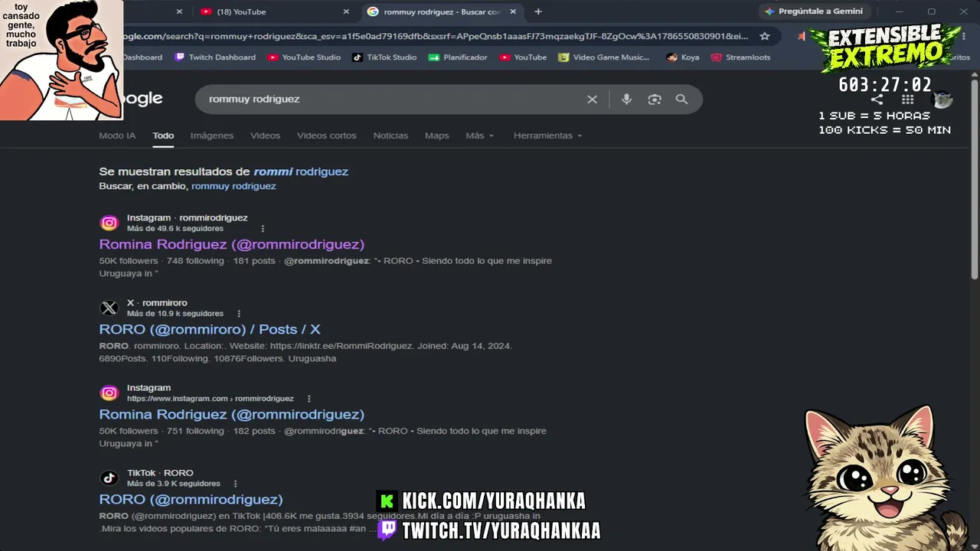This screenshot has height=551, width=980.
Task: Open the Streamloots bookmark
Action: (741, 57)
